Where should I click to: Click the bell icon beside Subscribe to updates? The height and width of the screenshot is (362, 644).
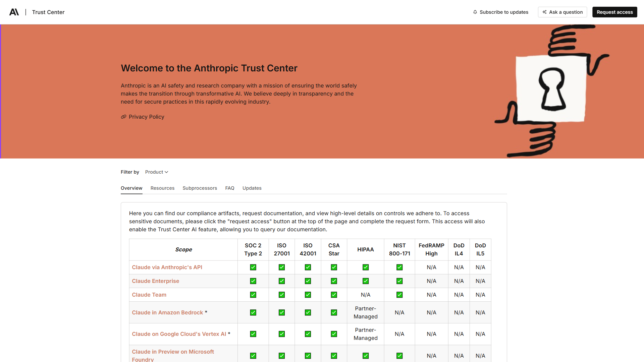475,12
